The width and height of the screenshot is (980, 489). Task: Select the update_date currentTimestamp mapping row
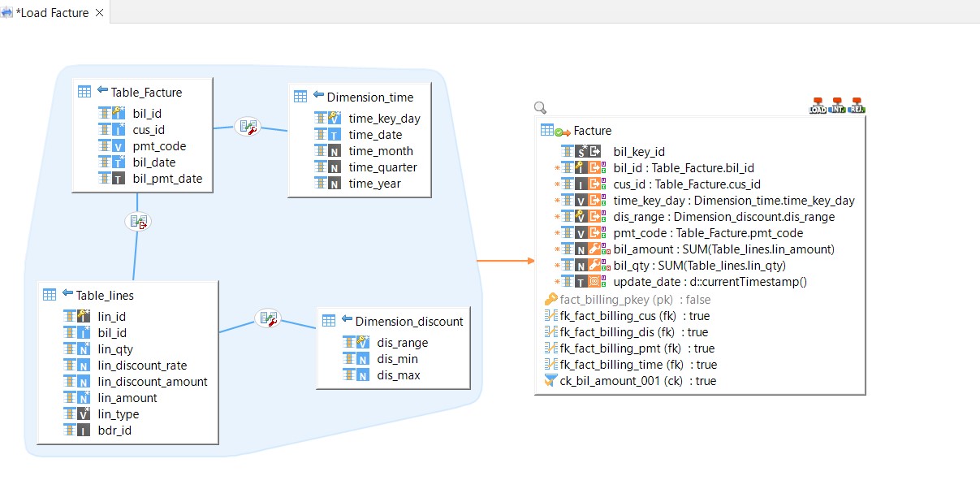click(x=710, y=282)
